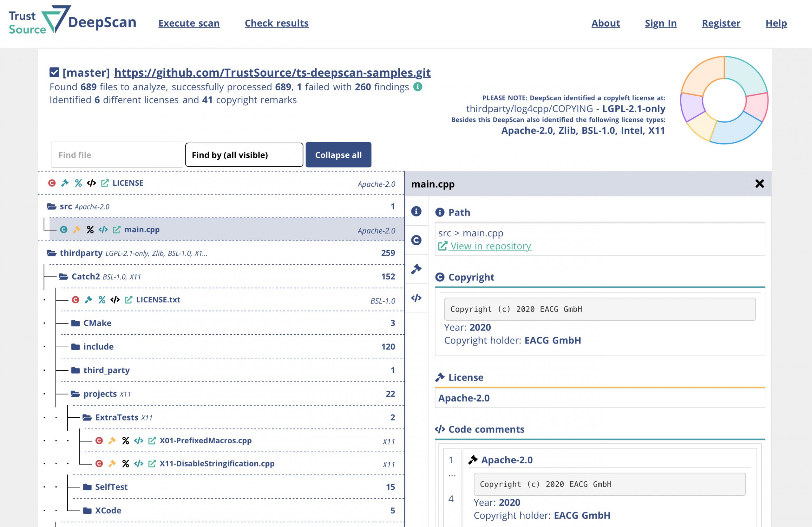Viewport: 812px width, 527px height.
Task: Expand the include folder
Action: point(75,347)
